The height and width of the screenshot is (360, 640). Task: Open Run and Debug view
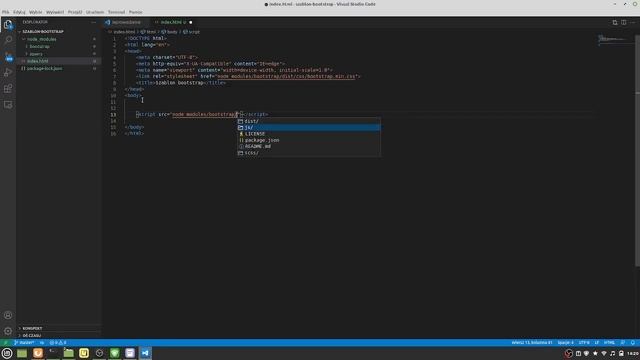click(8, 72)
